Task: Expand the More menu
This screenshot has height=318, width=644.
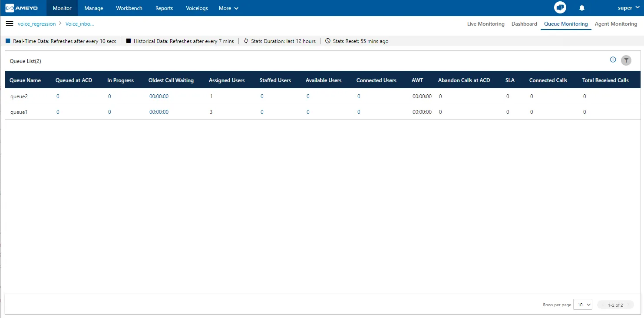Action: [x=228, y=8]
